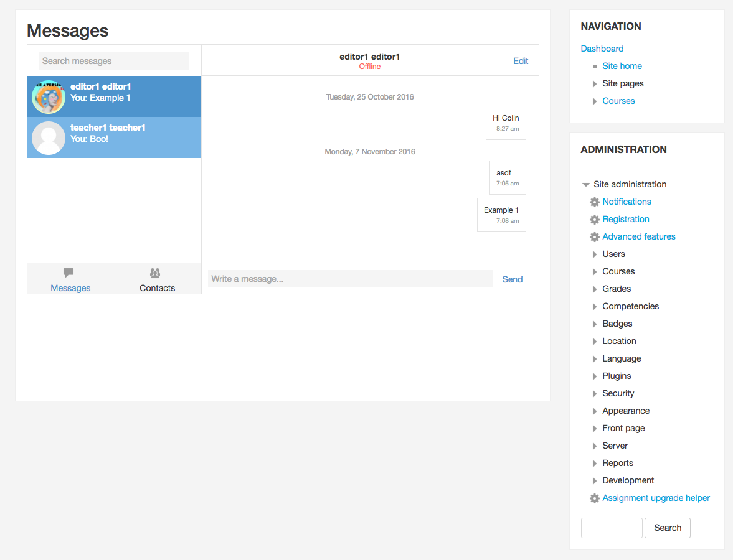Click the administration Search button
The image size is (733, 560).
tap(668, 528)
